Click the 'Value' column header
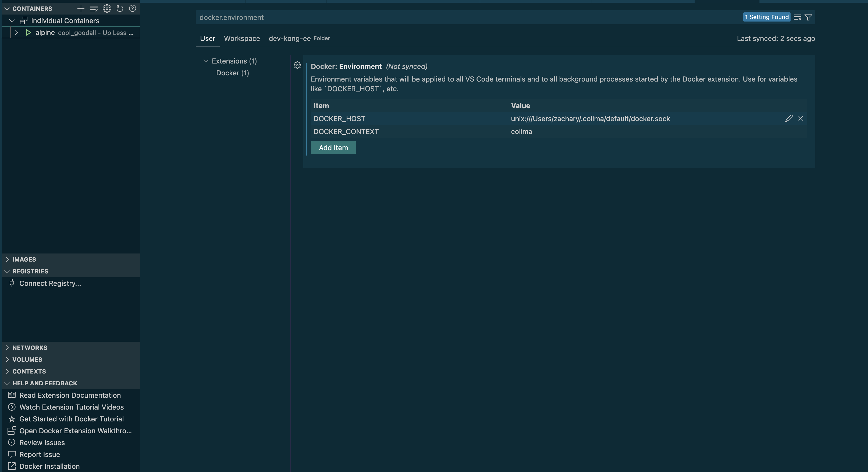This screenshot has height=472, width=868. tap(520, 105)
